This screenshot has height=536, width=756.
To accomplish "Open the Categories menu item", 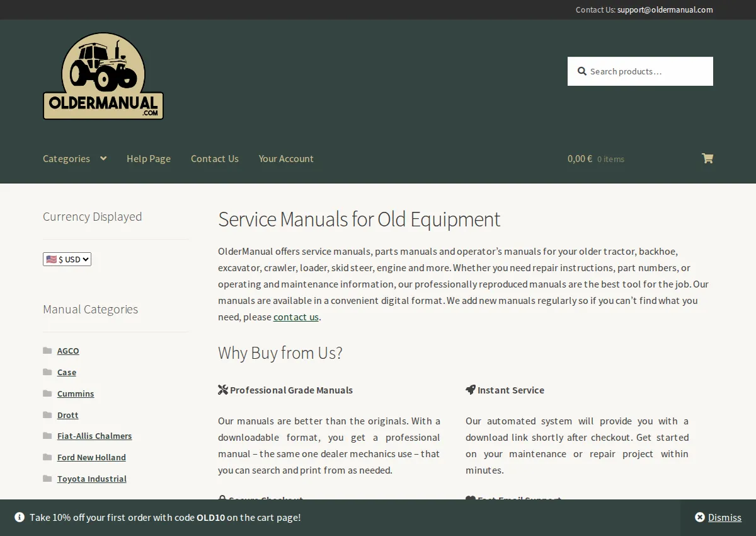I will click(x=66, y=158).
